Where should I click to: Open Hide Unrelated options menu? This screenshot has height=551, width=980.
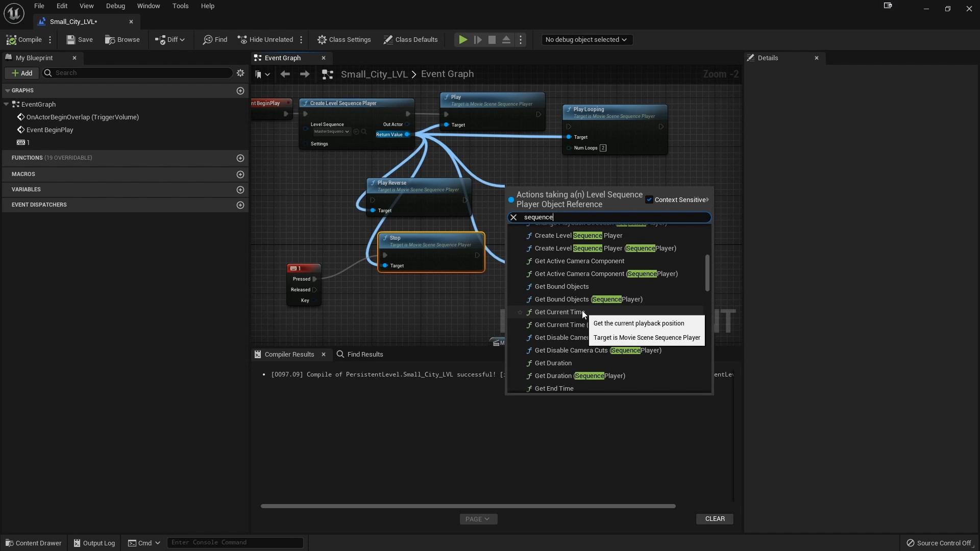[301, 40]
